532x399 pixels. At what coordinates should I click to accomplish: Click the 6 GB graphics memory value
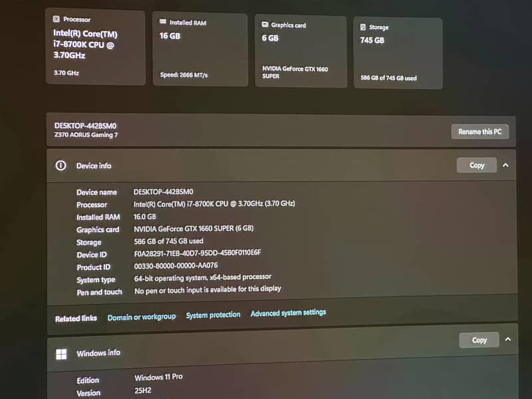click(x=270, y=38)
